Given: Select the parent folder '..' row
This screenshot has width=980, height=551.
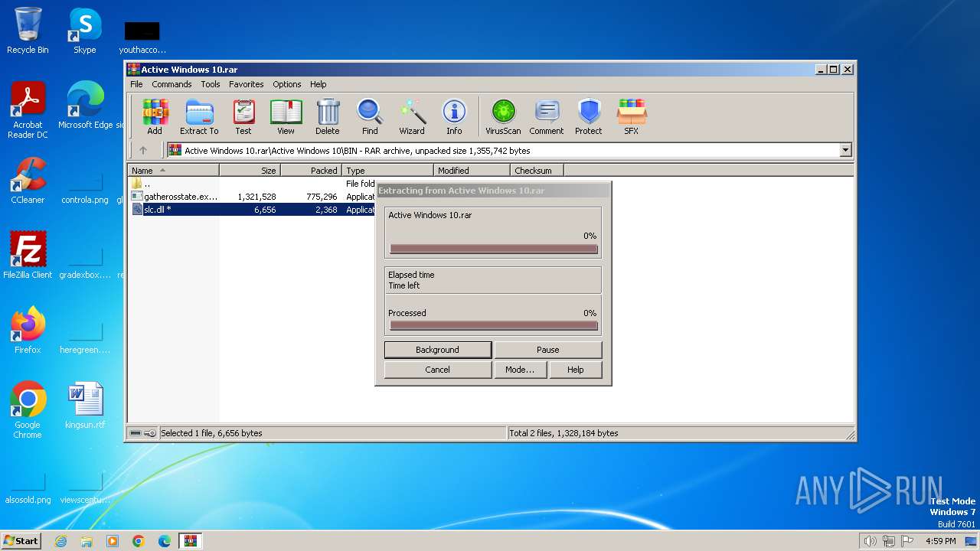Looking at the screenshot, I should click(x=253, y=184).
